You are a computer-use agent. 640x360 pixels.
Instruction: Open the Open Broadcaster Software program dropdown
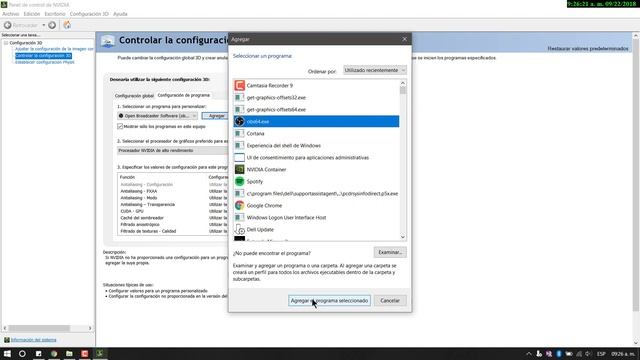coord(158,116)
